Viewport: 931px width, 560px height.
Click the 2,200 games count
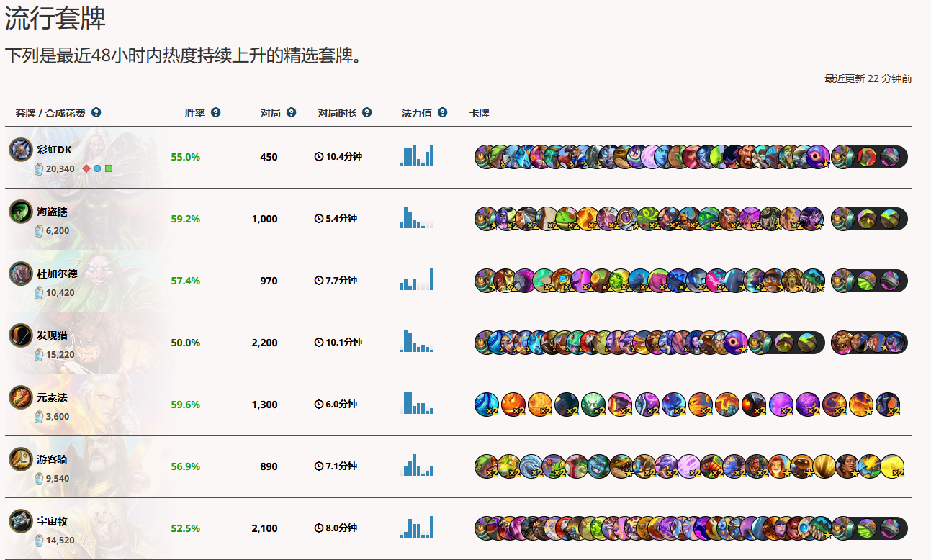[x=264, y=343]
